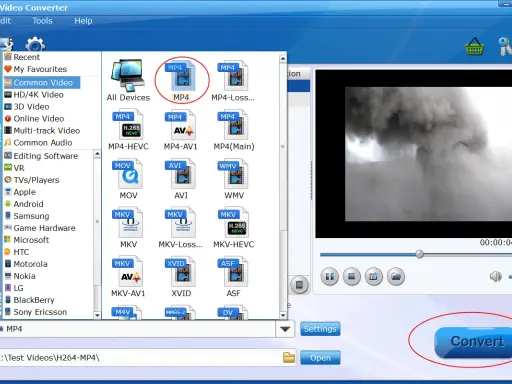The image size is (512, 384).
Task: Click the video preview seek slider handle
Action: 419,254
